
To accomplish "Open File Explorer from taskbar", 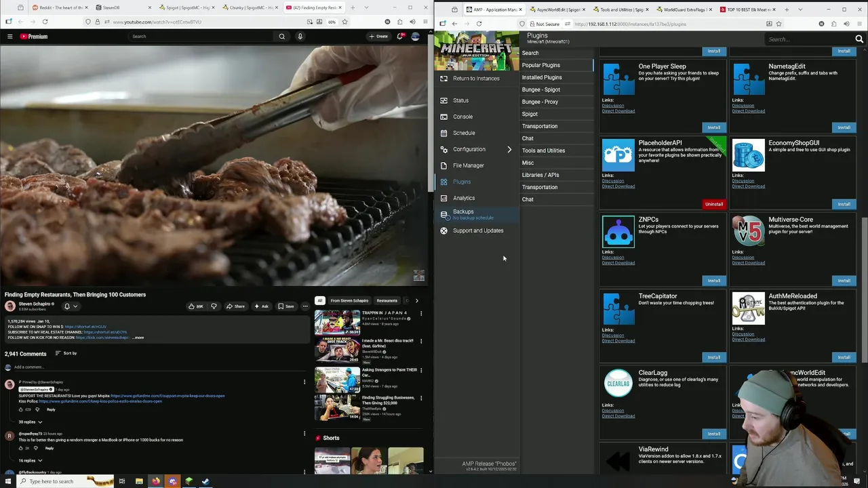I will pyautogui.click(x=139, y=481).
